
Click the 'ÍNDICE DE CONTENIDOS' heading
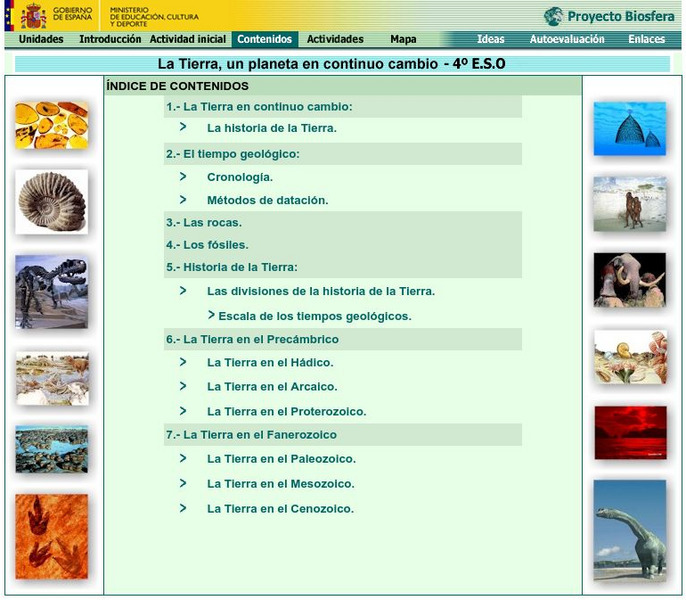tap(177, 86)
